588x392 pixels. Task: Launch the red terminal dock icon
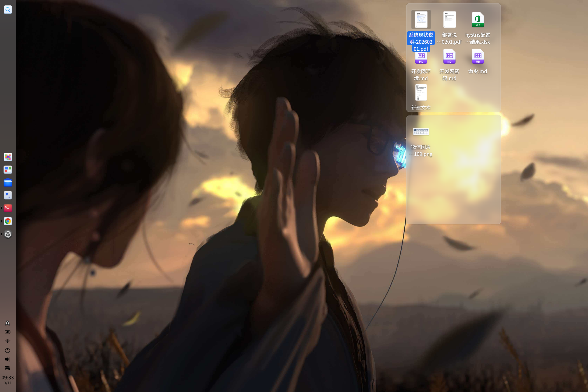click(8, 208)
